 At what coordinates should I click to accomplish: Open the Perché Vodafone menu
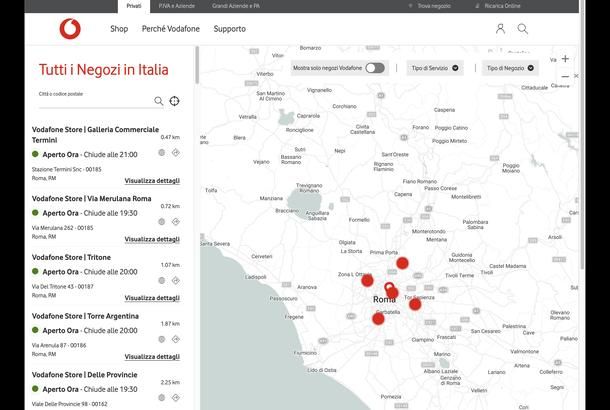[171, 29]
